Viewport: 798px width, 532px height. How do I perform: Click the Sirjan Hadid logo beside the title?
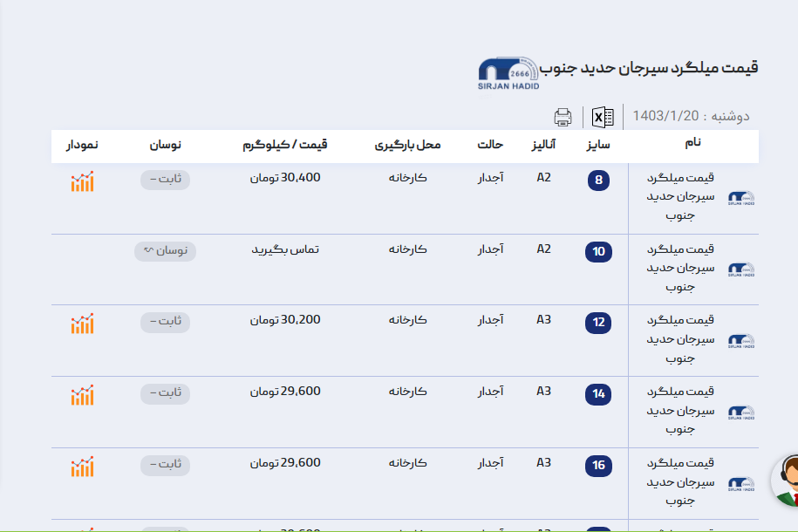(508, 74)
